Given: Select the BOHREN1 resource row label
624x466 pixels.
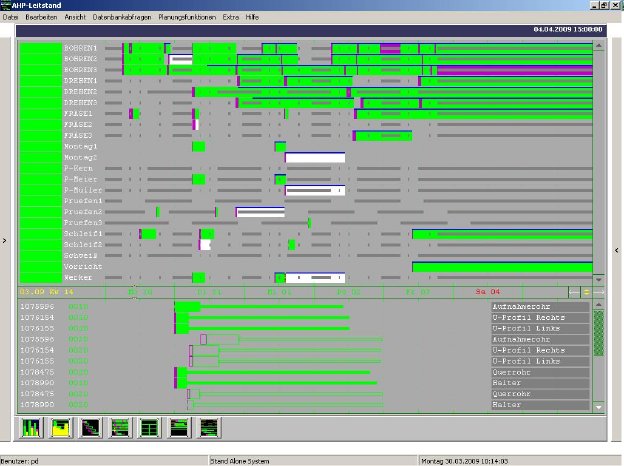Looking at the screenshot, I should click(80, 48).
